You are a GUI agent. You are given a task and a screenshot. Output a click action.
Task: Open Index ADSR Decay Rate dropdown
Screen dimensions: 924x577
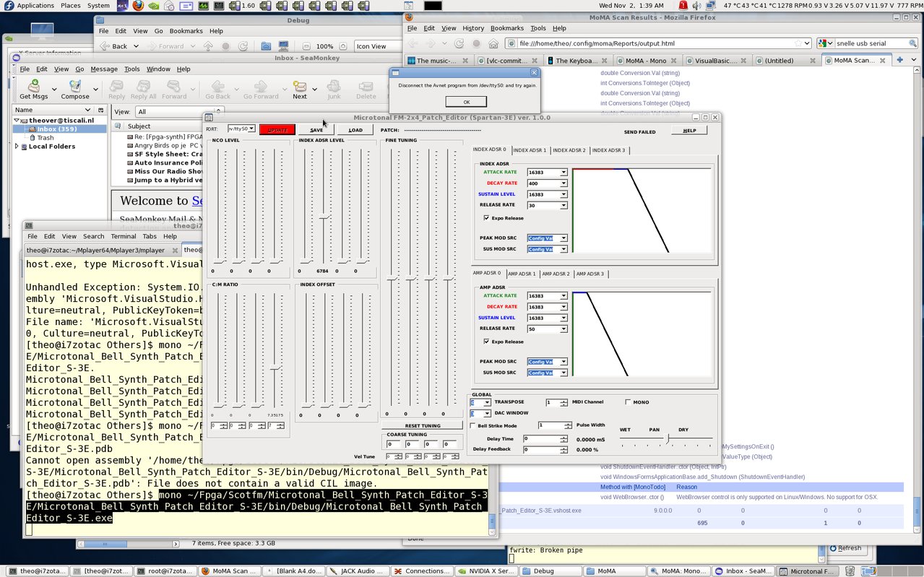click(564, 183)
